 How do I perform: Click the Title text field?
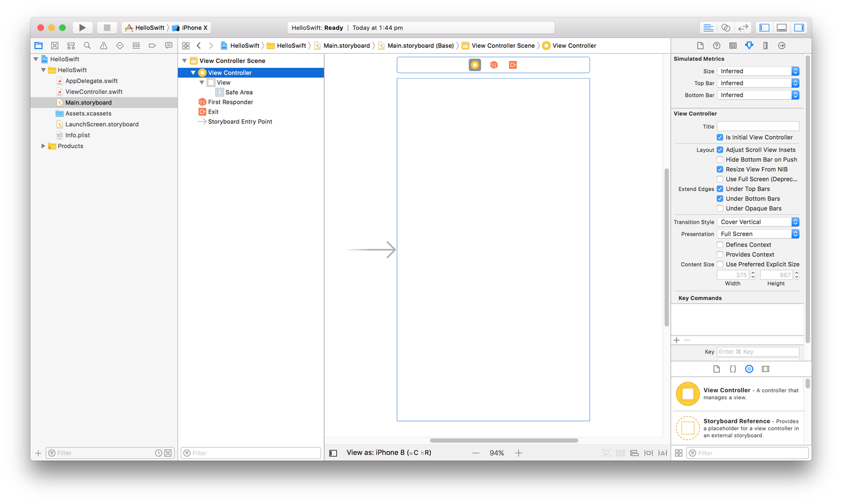coord(758,126)
